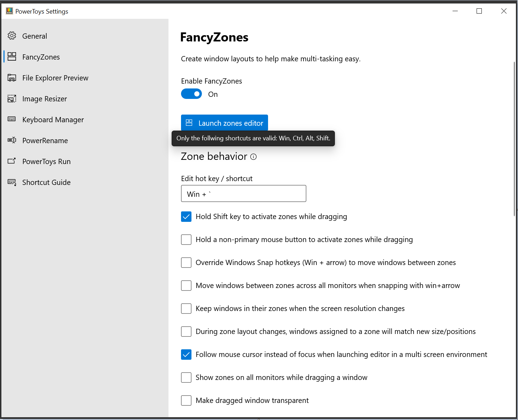Click the Keyboard Manager keyboard icon
Viewport: 518px width, 420px height.
(11, 119)
